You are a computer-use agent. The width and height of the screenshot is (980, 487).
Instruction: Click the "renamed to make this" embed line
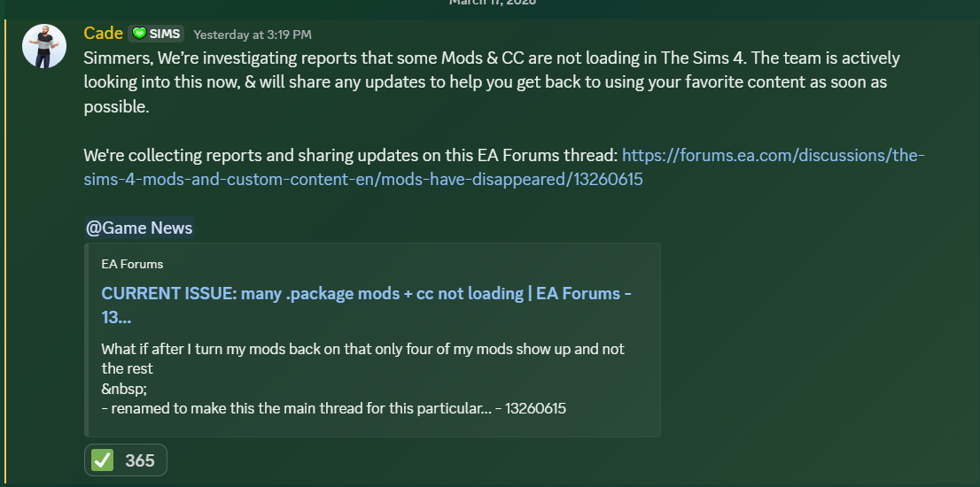tap(333, 409)
